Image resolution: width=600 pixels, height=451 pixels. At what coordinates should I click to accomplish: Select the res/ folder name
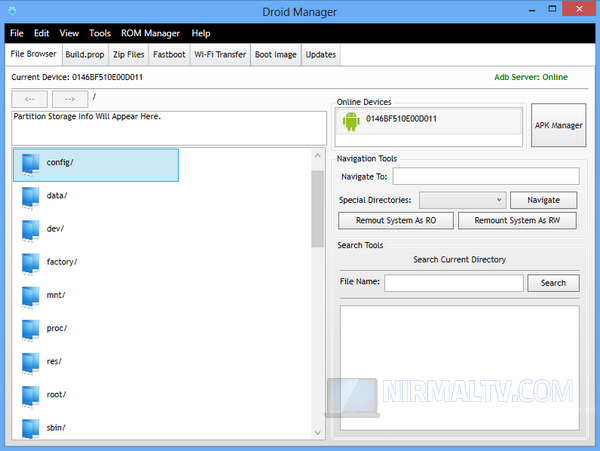click(54, 361)
